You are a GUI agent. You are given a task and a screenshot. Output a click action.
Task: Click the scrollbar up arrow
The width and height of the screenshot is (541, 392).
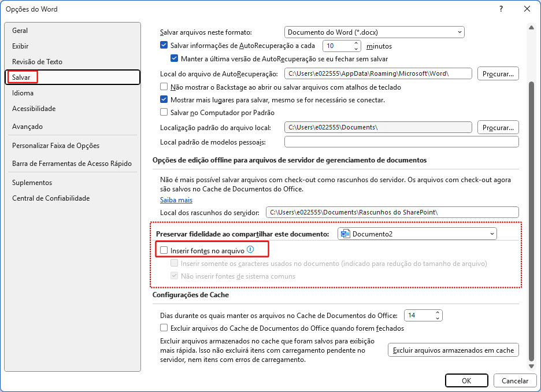point(531,28)
